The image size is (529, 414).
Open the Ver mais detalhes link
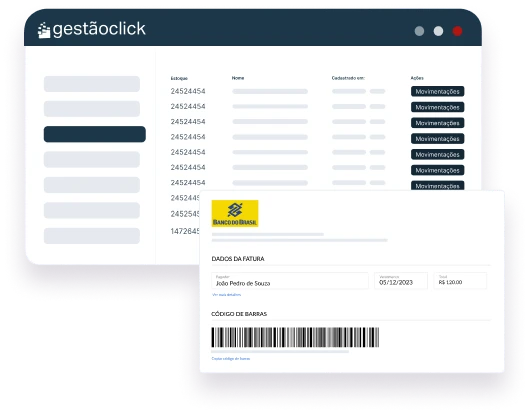click(226, 295)
